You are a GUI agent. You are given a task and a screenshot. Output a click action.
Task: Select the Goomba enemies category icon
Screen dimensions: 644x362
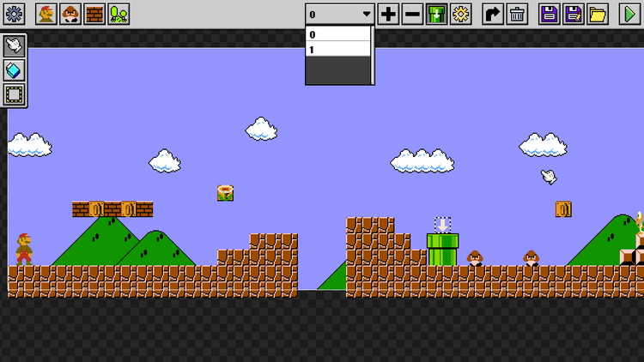[x=70, y=14]
